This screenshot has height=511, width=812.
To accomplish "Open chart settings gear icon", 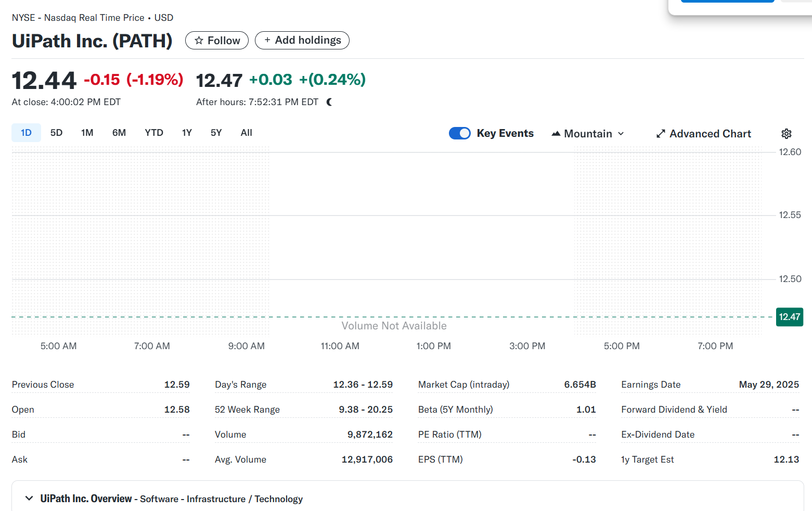I will [787, 134].
